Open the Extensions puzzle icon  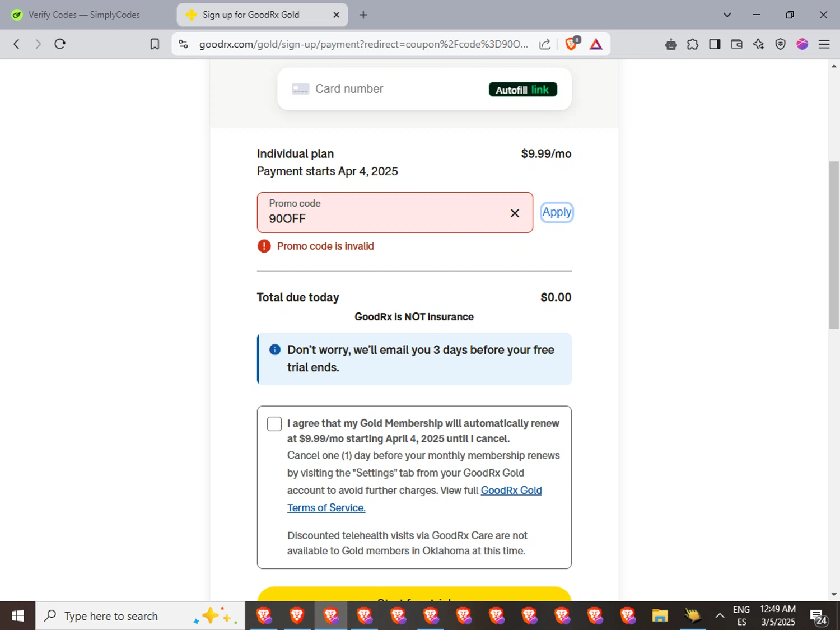coord(693,44)
